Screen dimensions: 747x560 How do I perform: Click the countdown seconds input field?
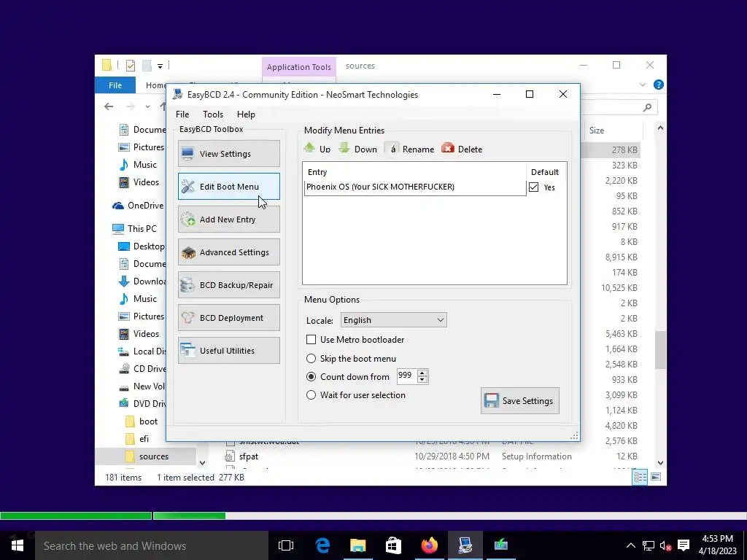pyautogui.click(x=406, y=376)
